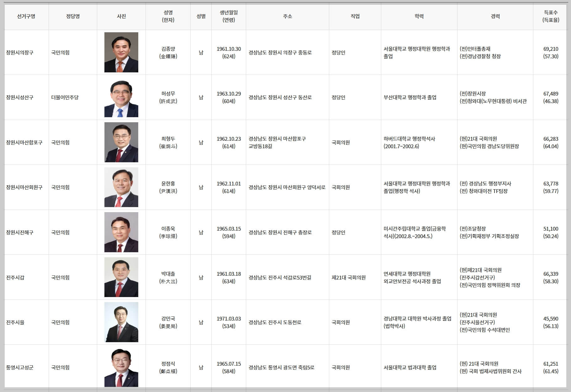Click the photo of 윤한홍
The image size is (571, 392).
[121, 187]
